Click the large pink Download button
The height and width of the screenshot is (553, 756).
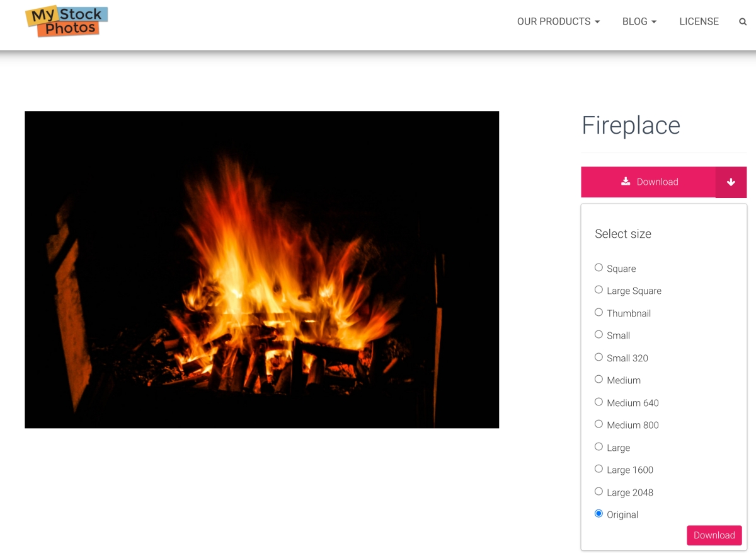[x=648, y=182]
